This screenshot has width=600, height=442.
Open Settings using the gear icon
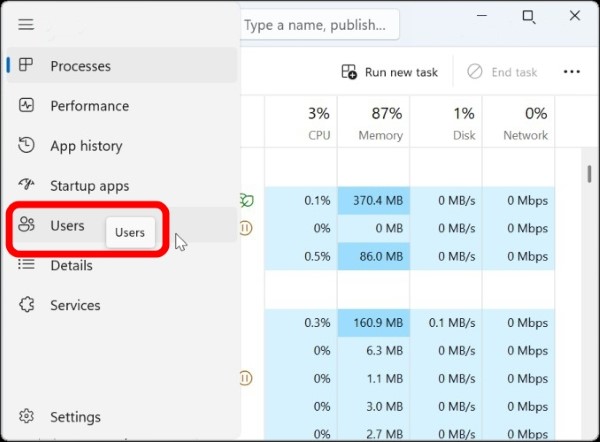point(27,416)
